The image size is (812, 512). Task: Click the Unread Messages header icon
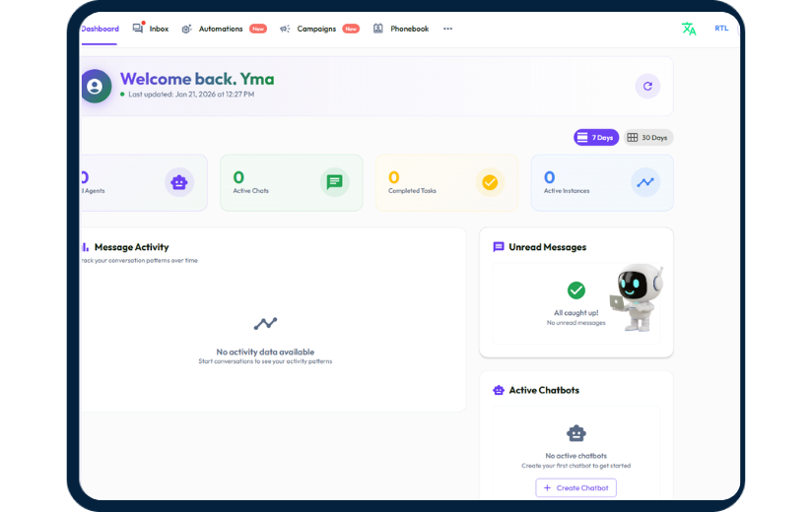click(x=499, y=247)
